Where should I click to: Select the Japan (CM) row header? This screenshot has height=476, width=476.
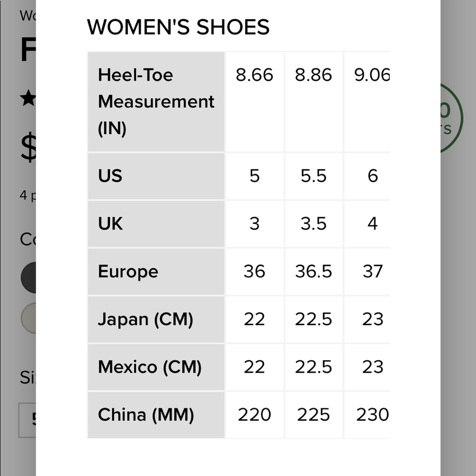click(x=156, y=319)
